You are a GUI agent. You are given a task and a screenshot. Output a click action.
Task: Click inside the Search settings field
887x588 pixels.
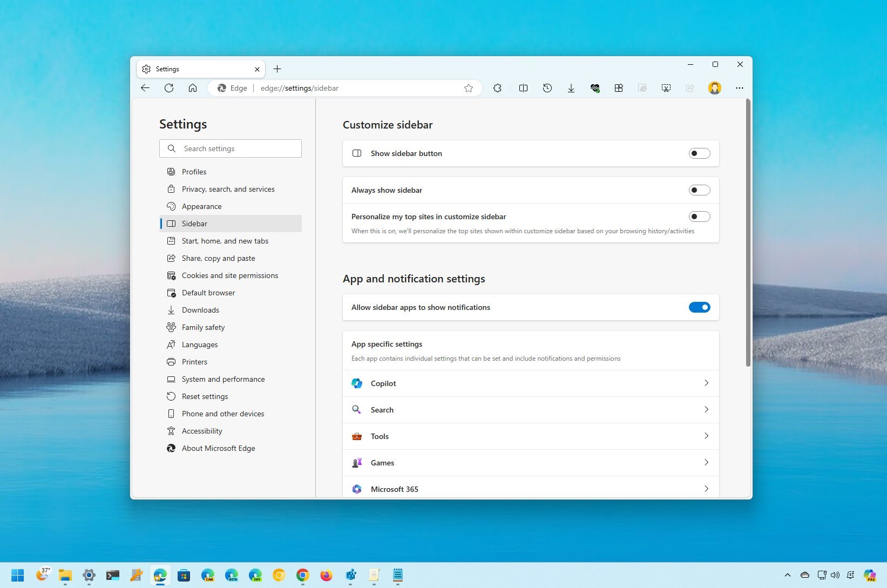[231, 148]
